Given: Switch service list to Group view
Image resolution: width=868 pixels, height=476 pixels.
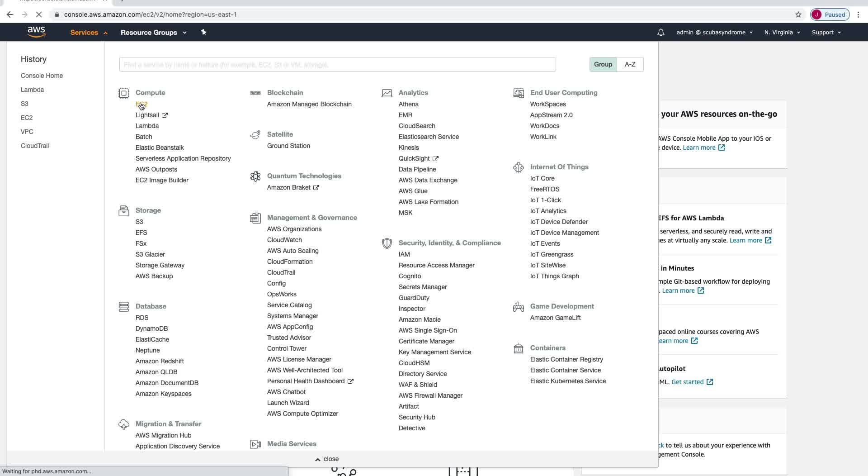Looking at the screenshot, I should [603, 64].
